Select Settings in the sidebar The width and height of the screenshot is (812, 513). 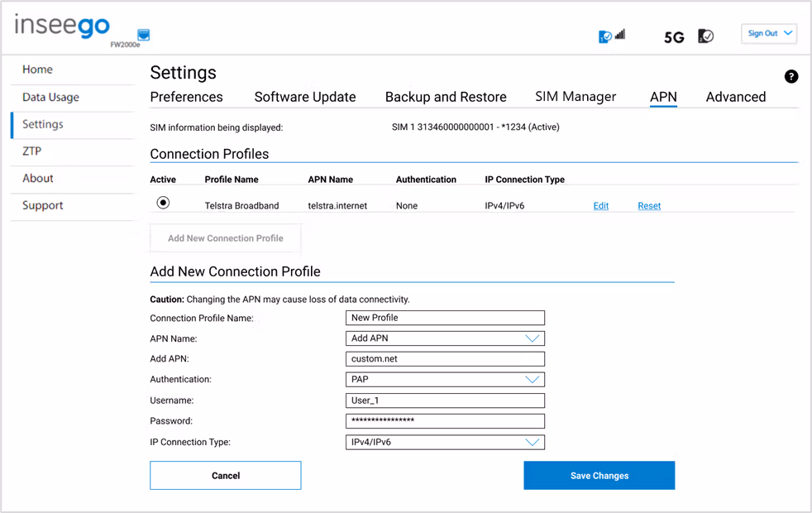pos(42,124)
